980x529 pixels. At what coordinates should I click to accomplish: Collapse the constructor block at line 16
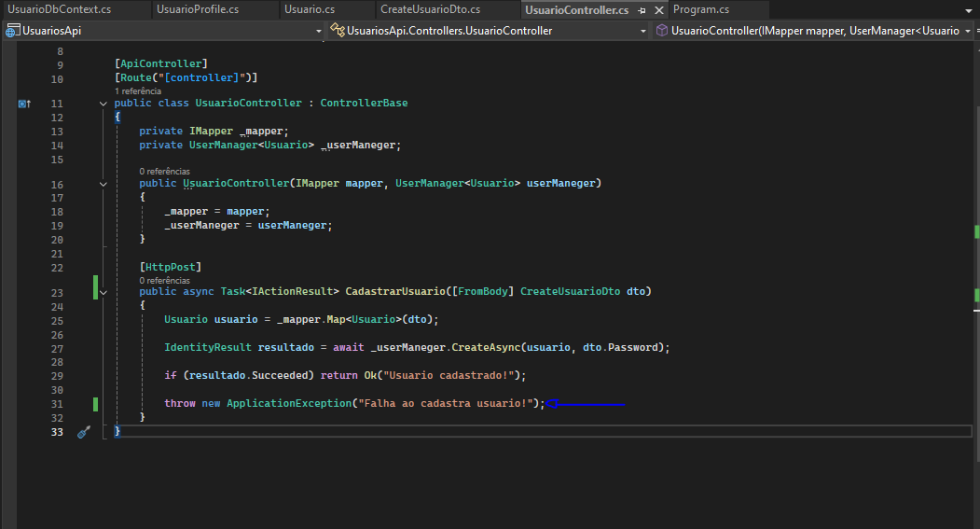(104, 184)
